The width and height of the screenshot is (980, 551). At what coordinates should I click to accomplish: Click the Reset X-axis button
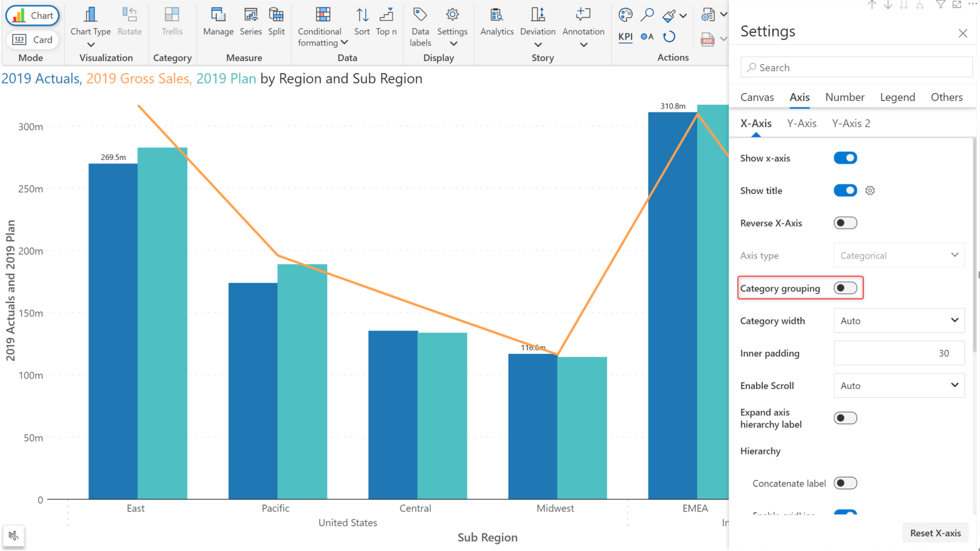(935, 532)
